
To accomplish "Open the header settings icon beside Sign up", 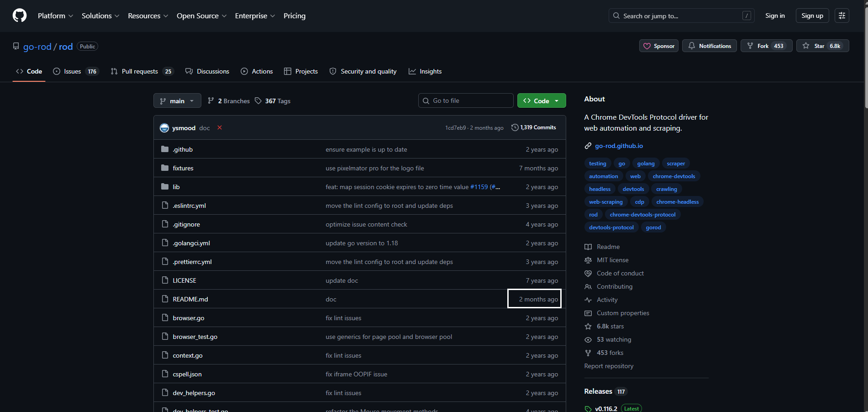I will pos(842,16).
